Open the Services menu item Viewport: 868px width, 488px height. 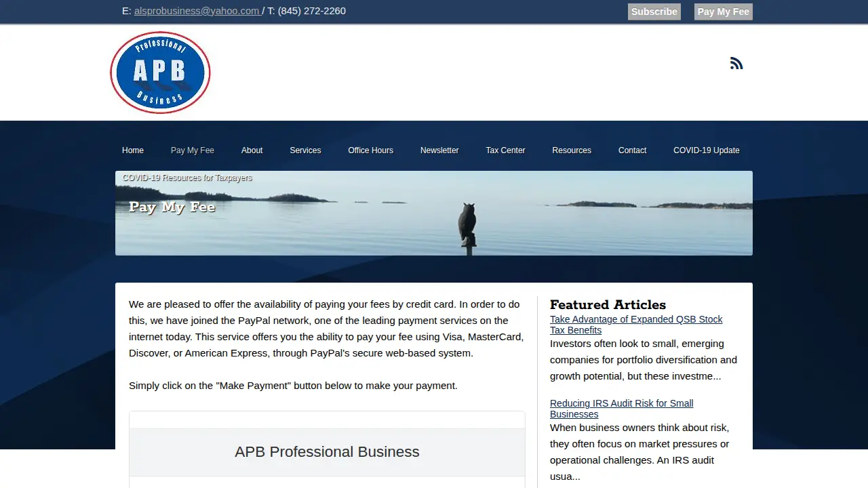305,150
